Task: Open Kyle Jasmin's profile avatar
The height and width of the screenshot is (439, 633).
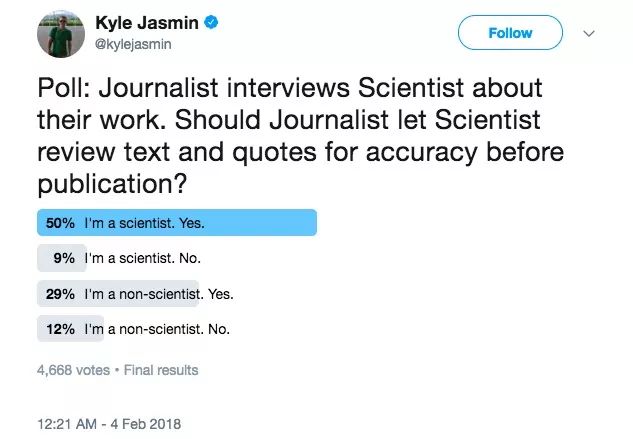Action: 60,34
